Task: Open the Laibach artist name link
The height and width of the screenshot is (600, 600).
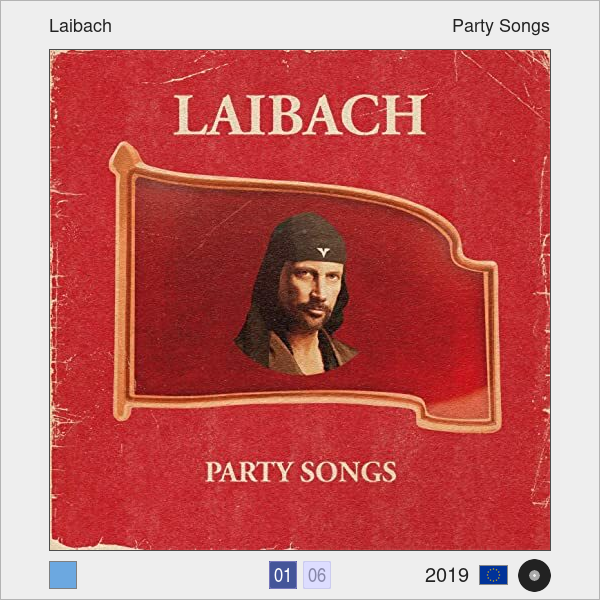Action: (80, 26)
